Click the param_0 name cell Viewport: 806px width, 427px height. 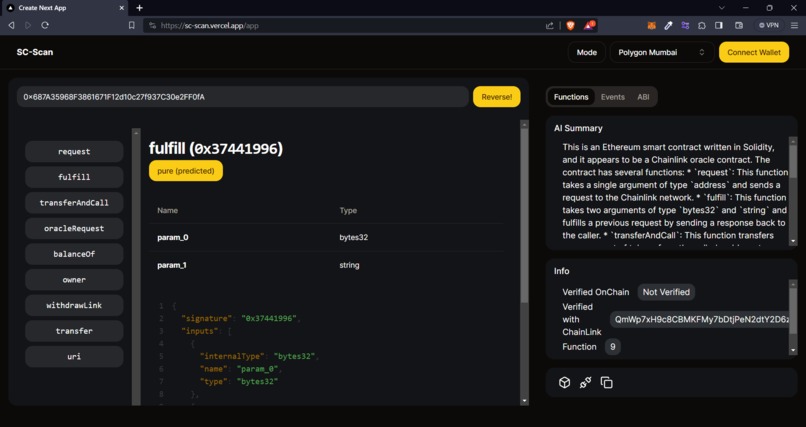173,237
